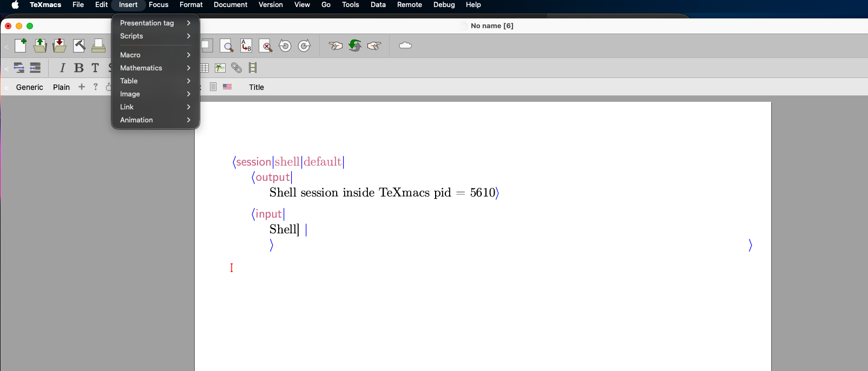Click the cloud icon in toolbar
The image size is (868, 371).
pyautogui.click(x=405, y=46)
